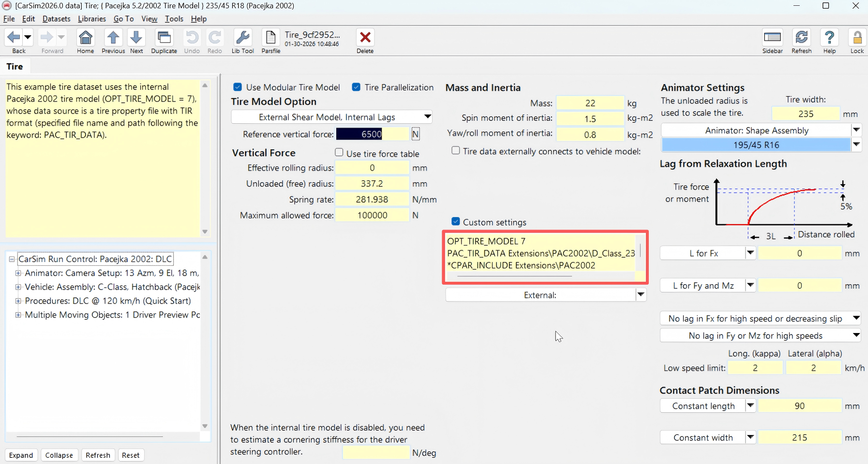Open the L for Fx dropdown
The height and width of the screenshot is (464, 868).
(750, 253)
